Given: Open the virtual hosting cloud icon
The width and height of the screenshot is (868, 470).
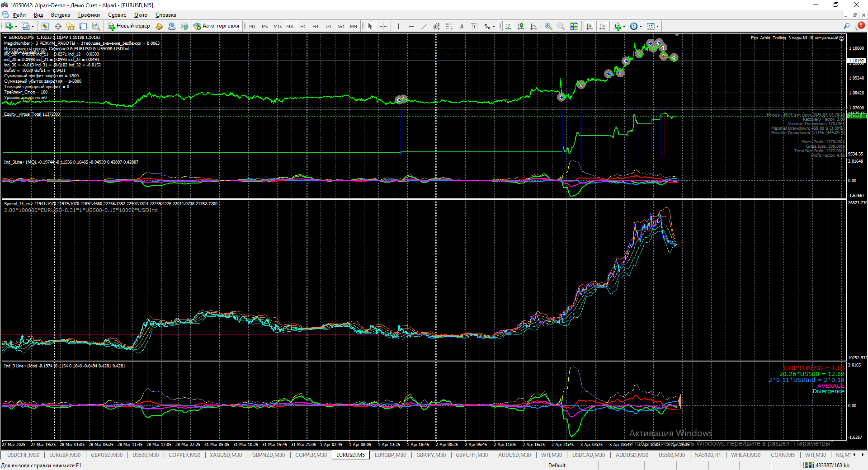Looking at the screenshot, I should (172, 26).
